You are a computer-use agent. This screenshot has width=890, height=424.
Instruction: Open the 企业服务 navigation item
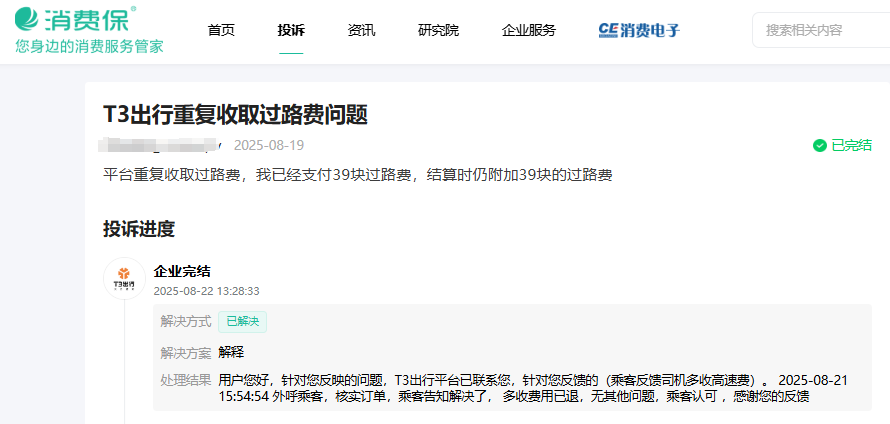(528, 31)
